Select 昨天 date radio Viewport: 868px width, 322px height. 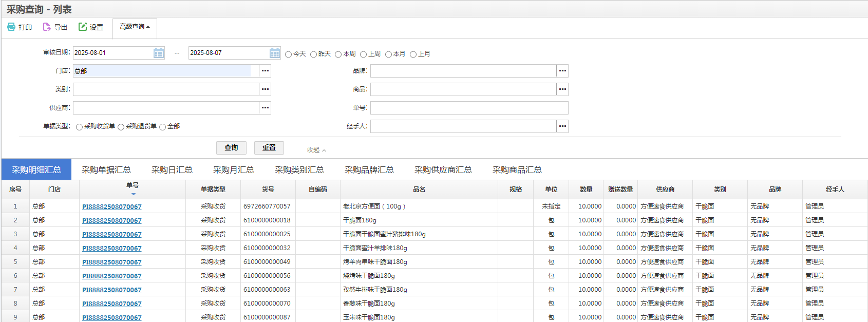coord(313,54)
